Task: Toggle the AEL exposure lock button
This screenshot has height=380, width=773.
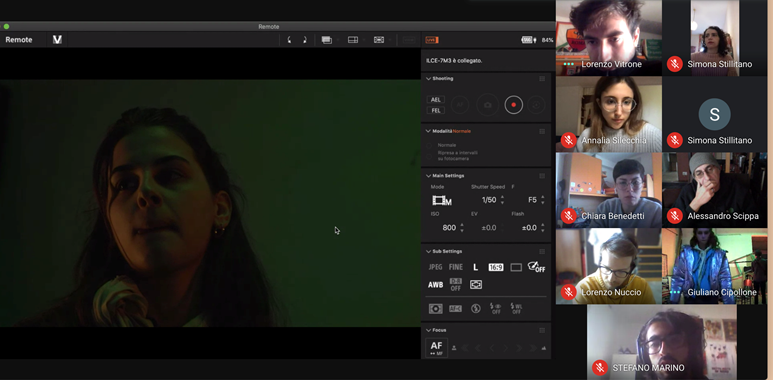Action: click(x=435, y=100)
